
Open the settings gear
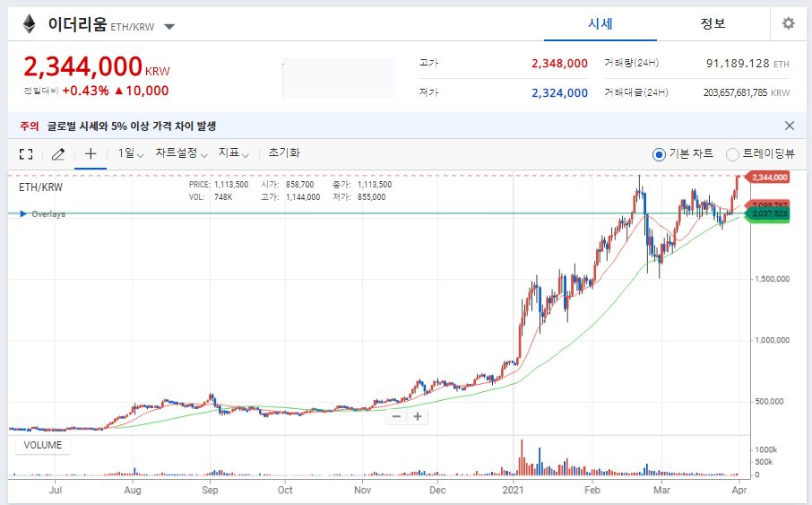[788, 23]
